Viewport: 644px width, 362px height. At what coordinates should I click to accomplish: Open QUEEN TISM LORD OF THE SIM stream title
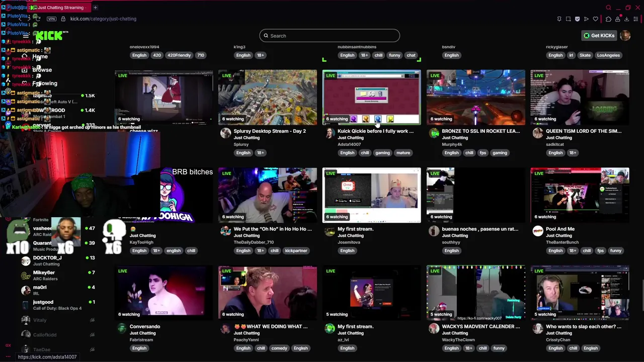[584, 131]
